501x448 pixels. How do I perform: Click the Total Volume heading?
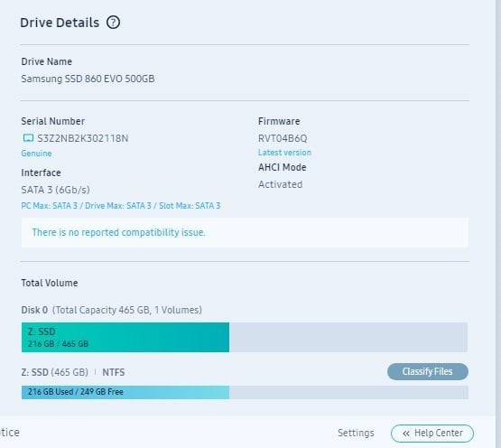pos(50,283)
